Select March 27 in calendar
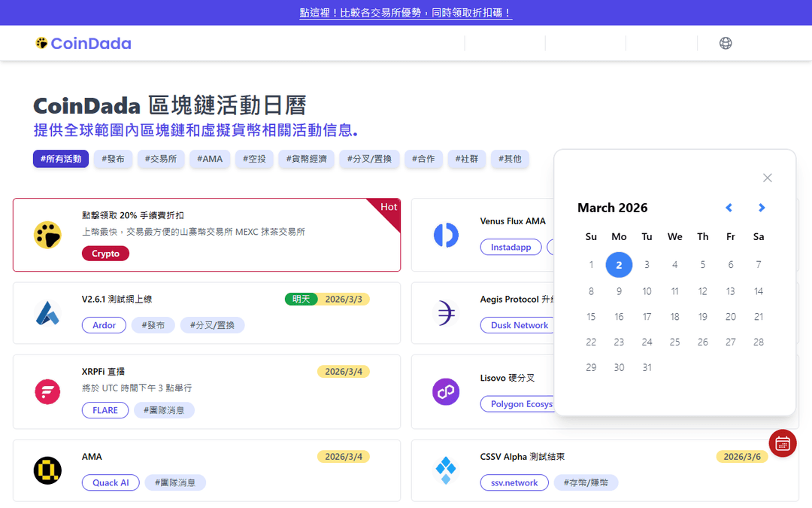Viewport: 812px width, 508px height. 731,342
